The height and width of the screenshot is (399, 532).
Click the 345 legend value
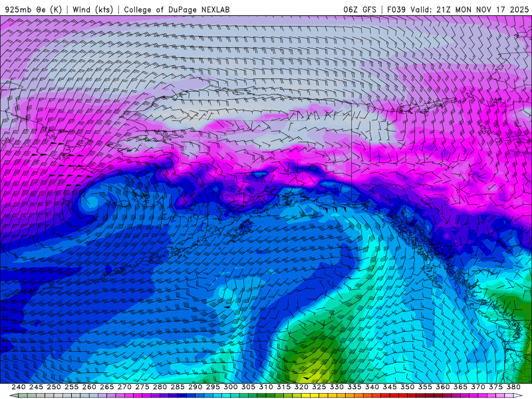(390, 387)
